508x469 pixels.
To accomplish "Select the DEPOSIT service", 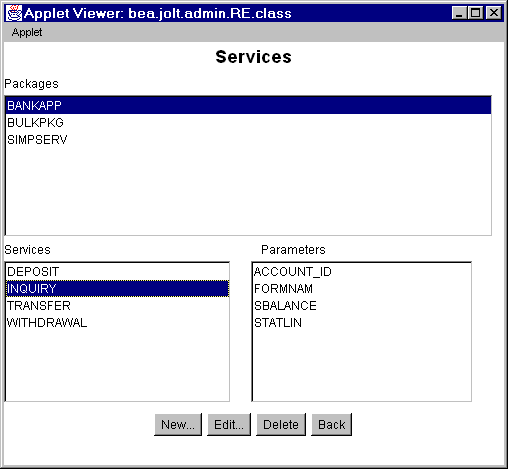I will 117,272.
